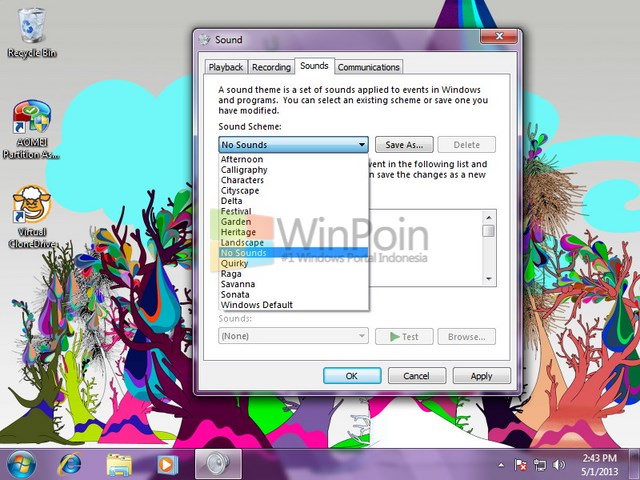Click the Show Desktop strip at the taskbar end

pos(635,464)
